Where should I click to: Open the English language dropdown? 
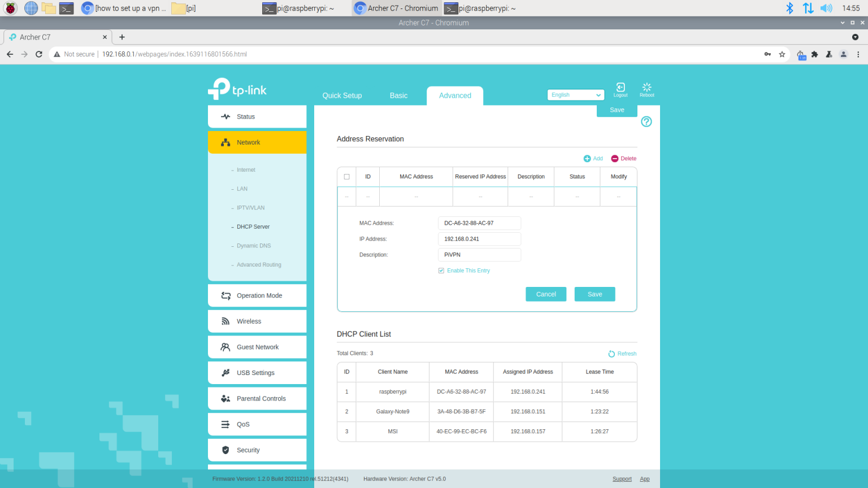tap(575, 94)
